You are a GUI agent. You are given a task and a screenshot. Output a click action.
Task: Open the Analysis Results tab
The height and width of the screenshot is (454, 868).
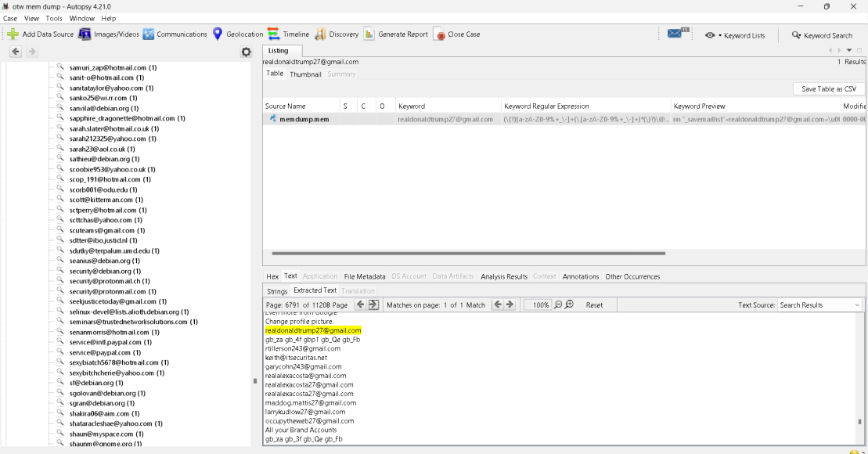click(504, 276)
